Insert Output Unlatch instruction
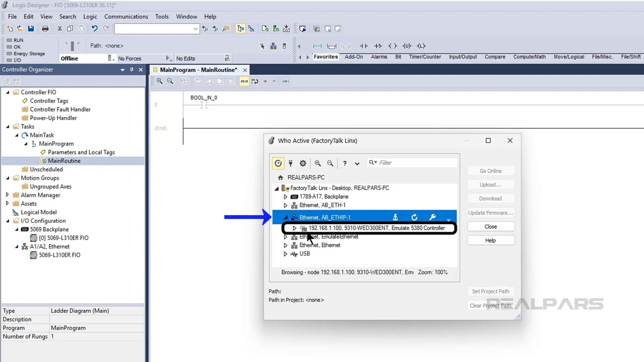The image size is (644, 362). click(x=407, y=46)
